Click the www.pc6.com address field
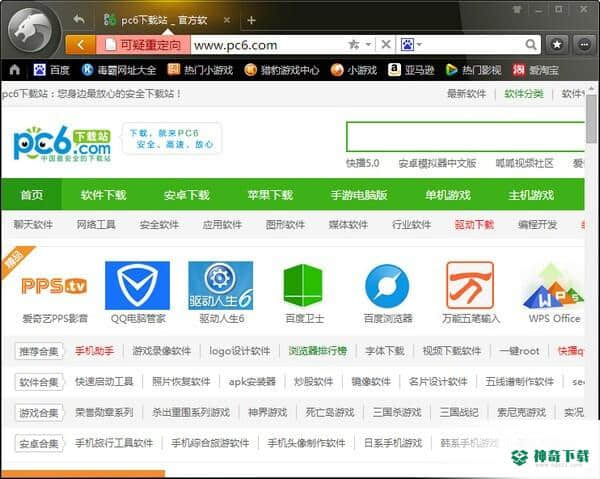600x479 pixels. (268, 45)
